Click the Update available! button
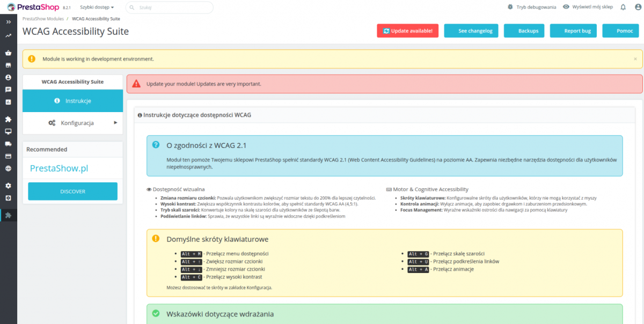 tap(407, 31)
